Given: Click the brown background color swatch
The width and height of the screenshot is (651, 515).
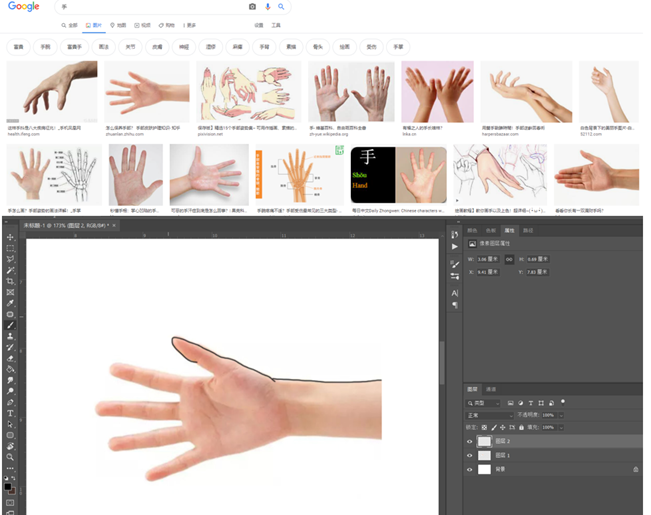Looking at the screenshot, I should click(13, 492).
